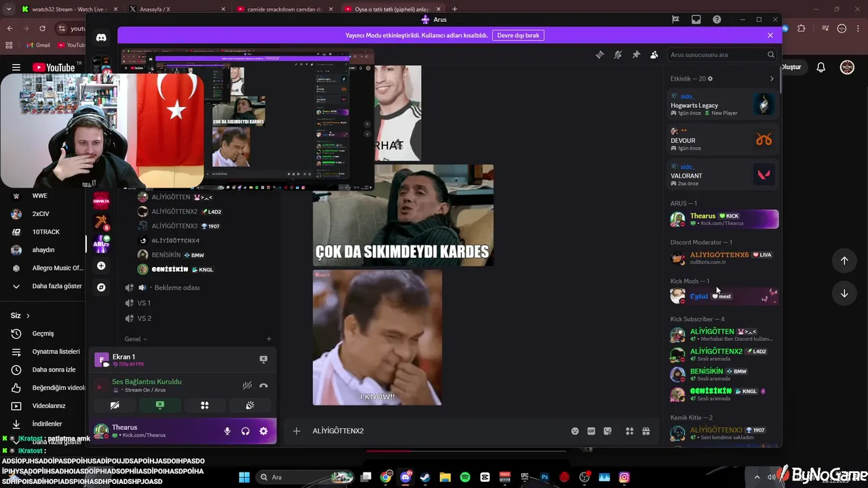Deafen headphones in Thearus user panel
868x488 pixels.
245,431
